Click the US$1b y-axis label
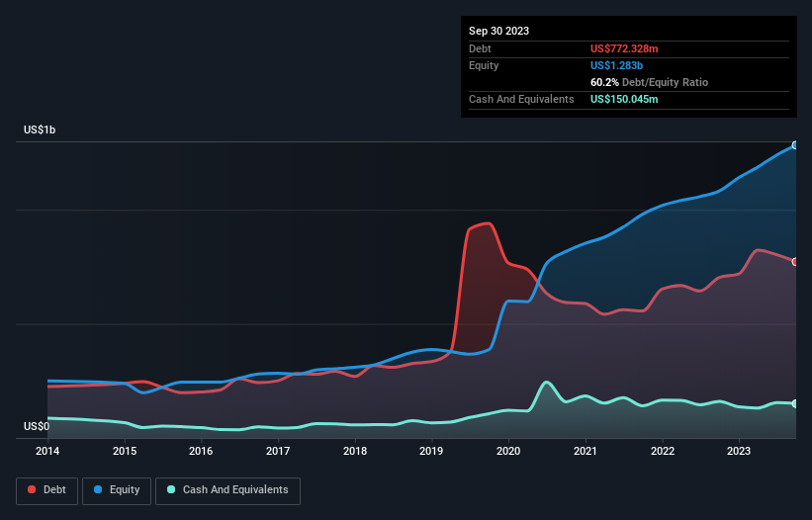The height and width of the screenshot is (520, 812). tap(40, 130)
